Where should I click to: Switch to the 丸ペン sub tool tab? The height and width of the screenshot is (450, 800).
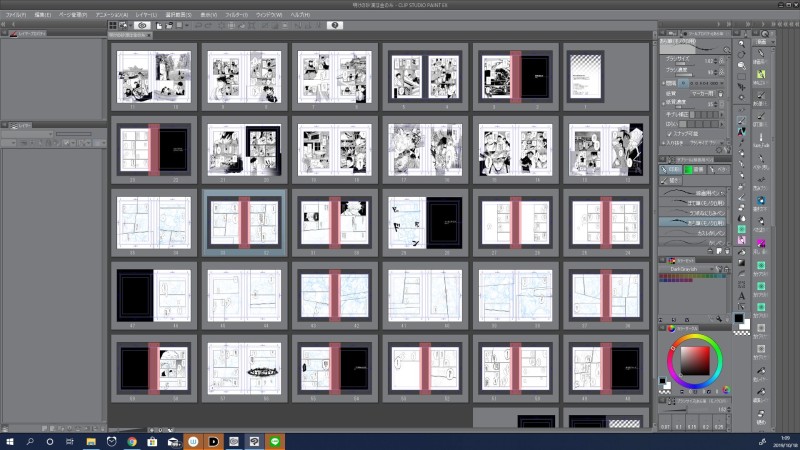(671, 169)
